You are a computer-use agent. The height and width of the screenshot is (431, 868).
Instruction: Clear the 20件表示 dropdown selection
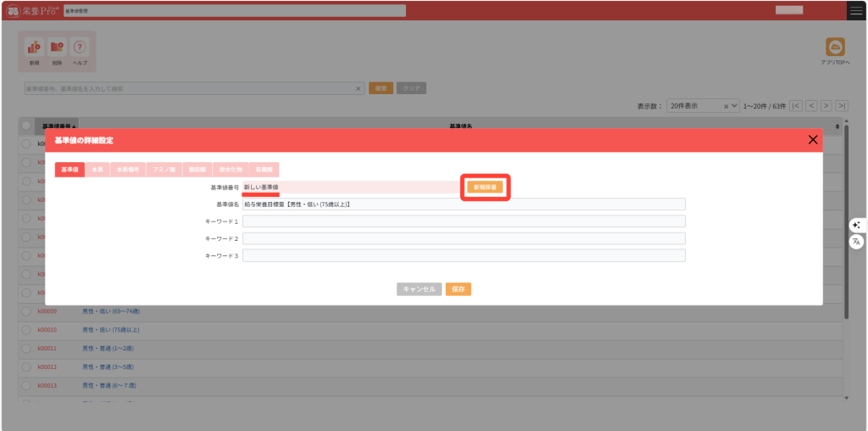point(726,106)
